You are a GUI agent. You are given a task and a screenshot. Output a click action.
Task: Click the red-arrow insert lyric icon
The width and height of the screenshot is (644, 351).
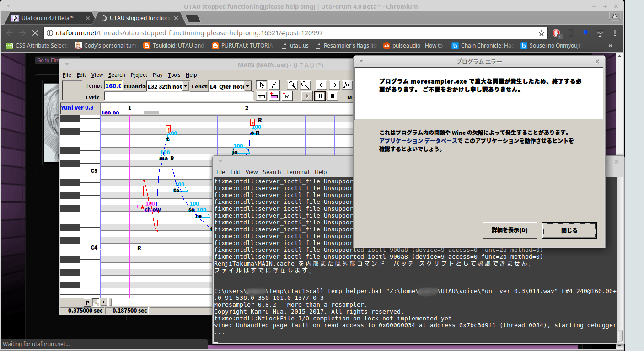261,96
